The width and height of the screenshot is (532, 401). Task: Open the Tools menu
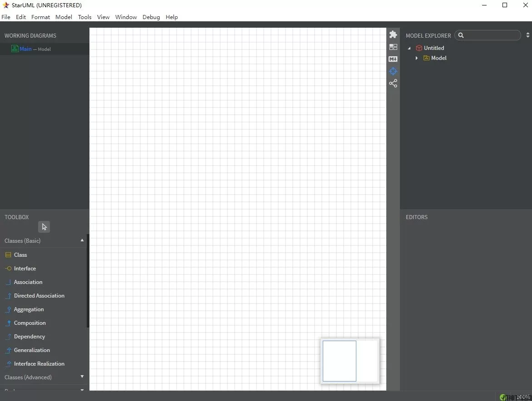(x=84, y=17)
